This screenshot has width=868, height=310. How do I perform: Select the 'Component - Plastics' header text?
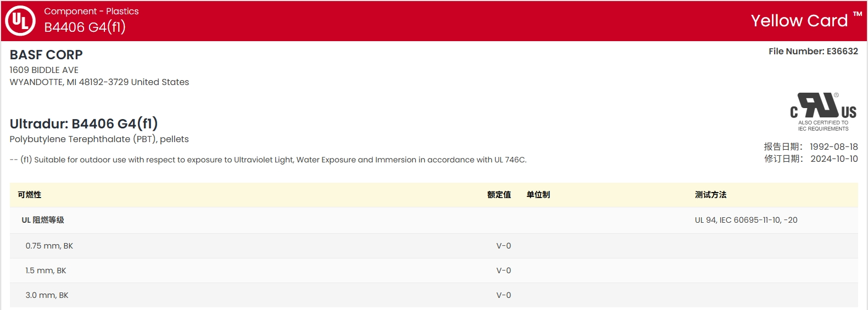pyautogui.click(x=91, y=11)
